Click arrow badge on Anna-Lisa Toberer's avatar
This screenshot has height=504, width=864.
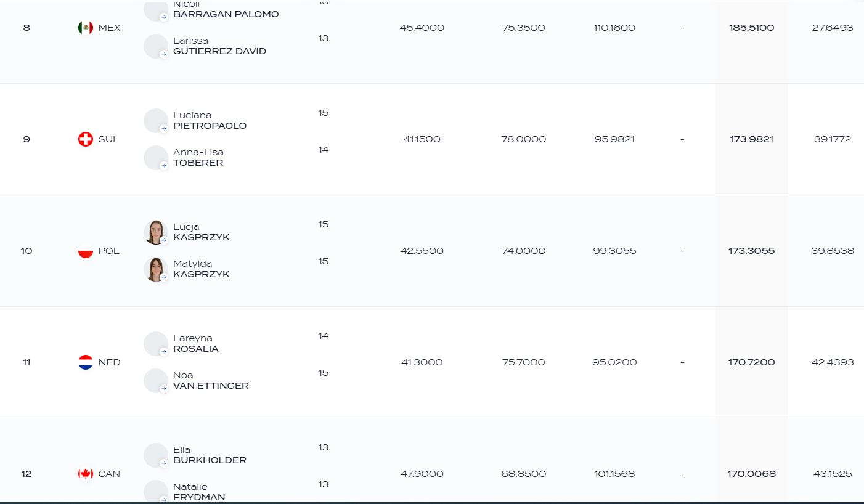(164, 166)
